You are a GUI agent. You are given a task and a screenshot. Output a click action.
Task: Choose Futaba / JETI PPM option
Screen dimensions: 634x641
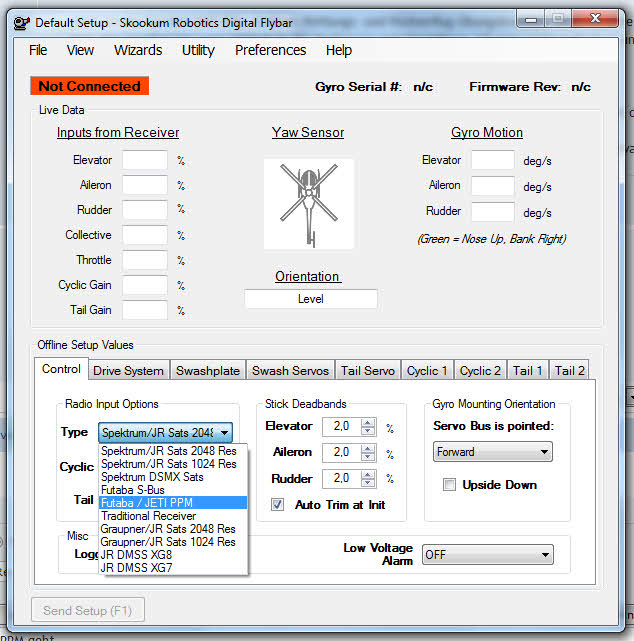point(173,503)
